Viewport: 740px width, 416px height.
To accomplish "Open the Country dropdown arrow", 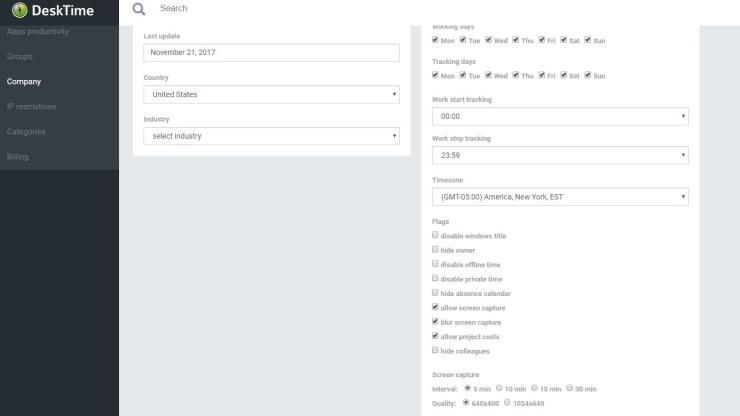I will pos(394,94).
